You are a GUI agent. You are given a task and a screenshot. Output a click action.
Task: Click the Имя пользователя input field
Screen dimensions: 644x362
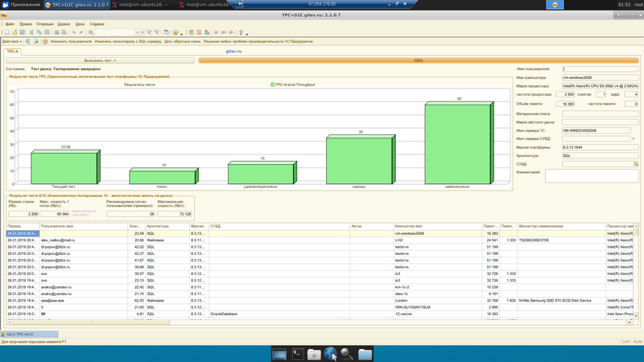pos(600,69)
